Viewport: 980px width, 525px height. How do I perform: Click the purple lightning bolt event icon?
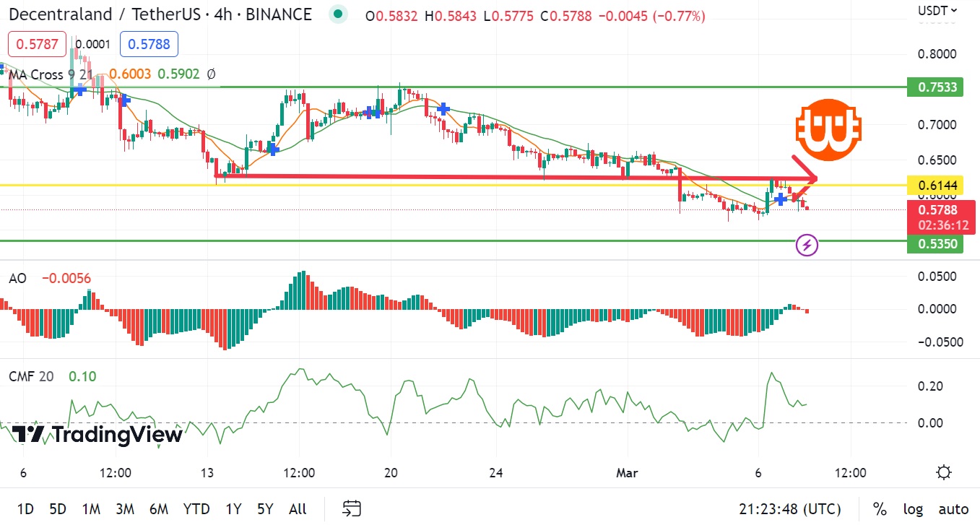[x=807, y=246]
